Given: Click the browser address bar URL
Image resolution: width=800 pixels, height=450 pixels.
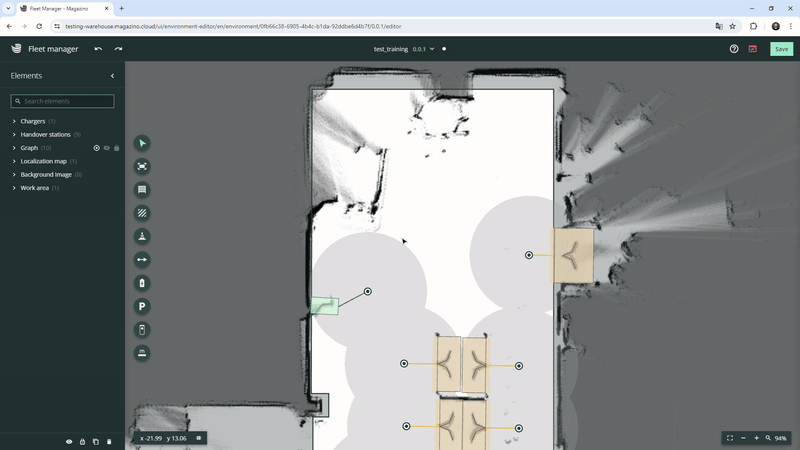Looking at the screenshot, I should [233, 26].
